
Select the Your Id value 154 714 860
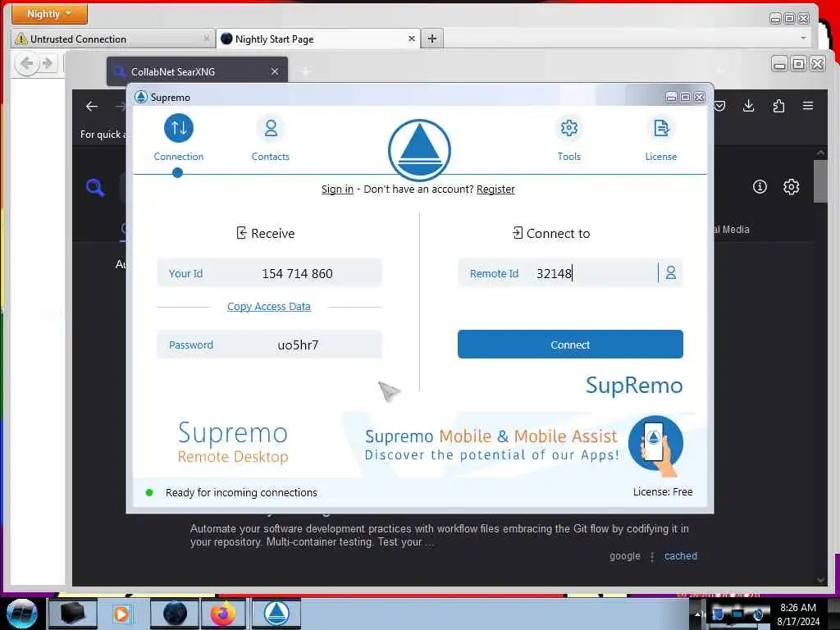pos(297,274)
